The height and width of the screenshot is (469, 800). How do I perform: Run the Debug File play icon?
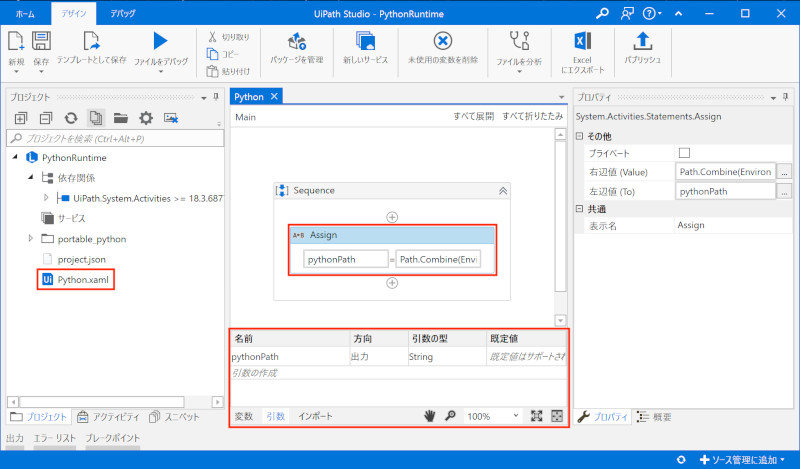click(x=160, y=41)
